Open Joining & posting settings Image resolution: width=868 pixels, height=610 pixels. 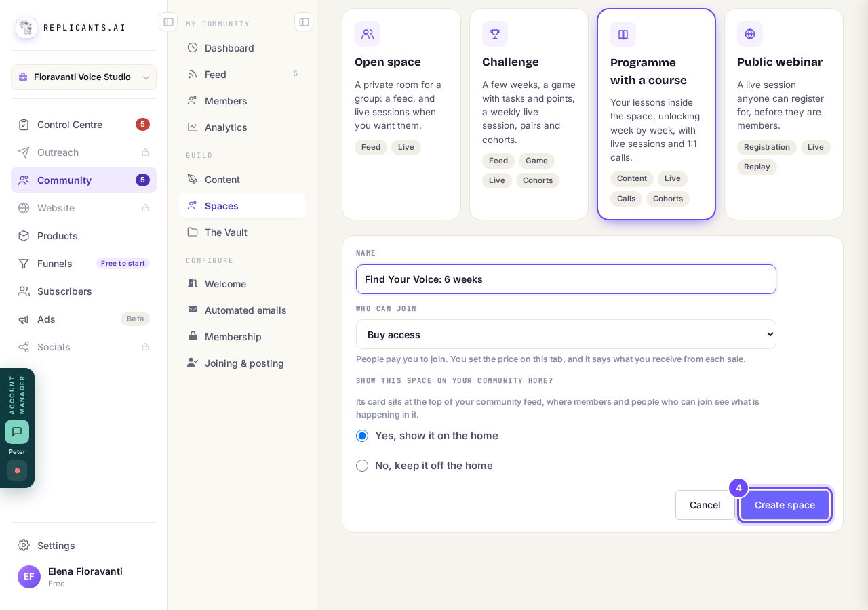(x=242, y=363)
